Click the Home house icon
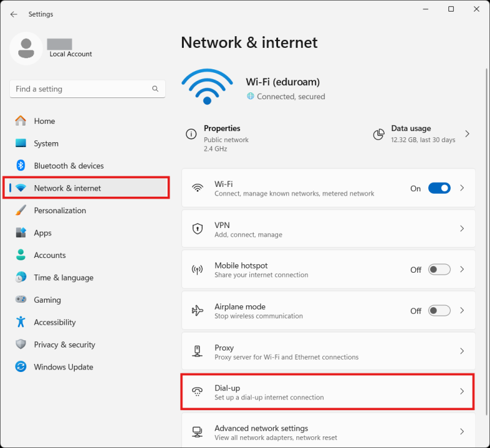The height and width of the screenshot is (448, 490). 21,121
